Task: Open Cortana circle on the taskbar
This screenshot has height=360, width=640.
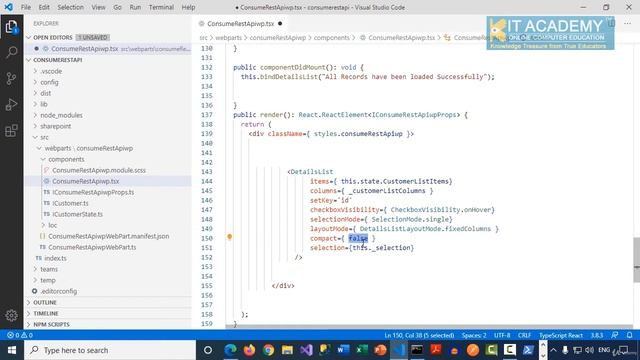Action: tap(208, 350)
